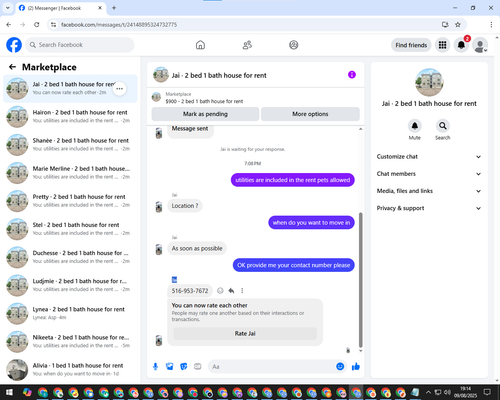
Task: Send a thumbs-up like
Action: click(356, 367)
